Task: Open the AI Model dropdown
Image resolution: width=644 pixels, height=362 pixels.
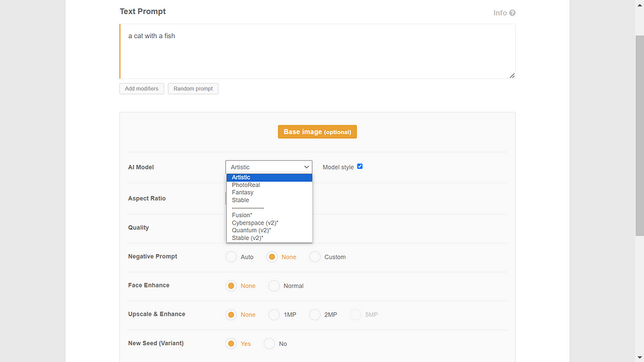Action: tap(269, 167)
